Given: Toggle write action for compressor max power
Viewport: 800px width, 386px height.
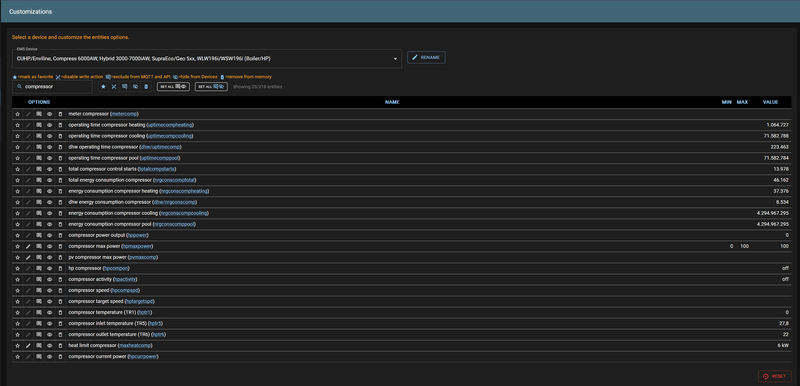Looking at the screenshot, I should (x=28, y=246).
